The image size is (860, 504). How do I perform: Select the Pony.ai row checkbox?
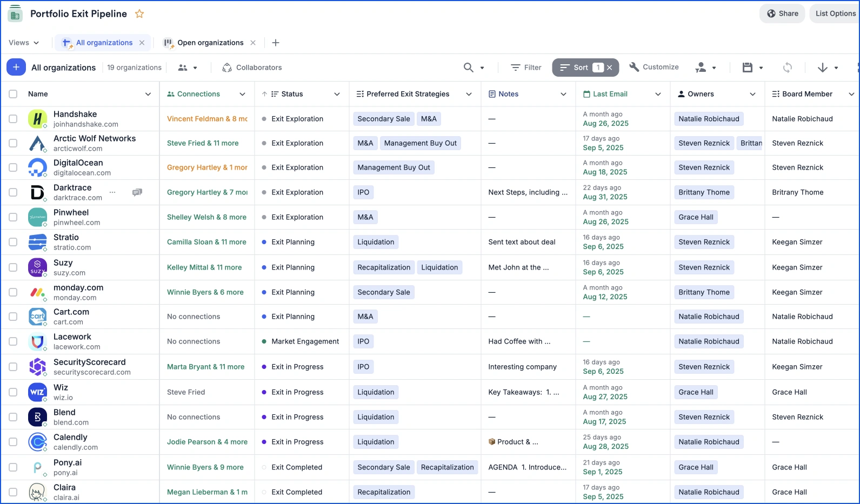(x=13, y=467)
